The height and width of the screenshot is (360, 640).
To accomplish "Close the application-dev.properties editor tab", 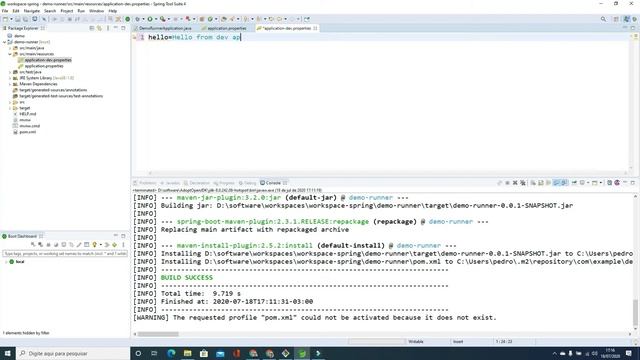I will [x=315, y=28].
